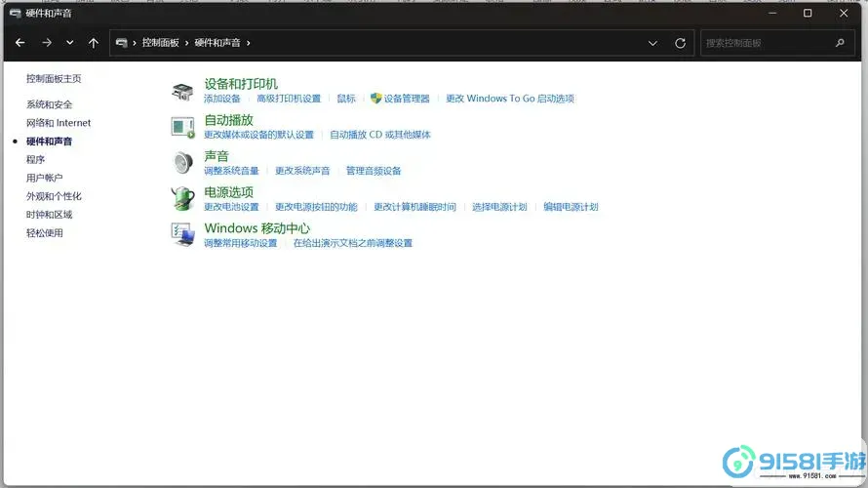Minimize the 硬件和声音 window
868x488 pixels.
pyautogui.click(x=772, y=13)
